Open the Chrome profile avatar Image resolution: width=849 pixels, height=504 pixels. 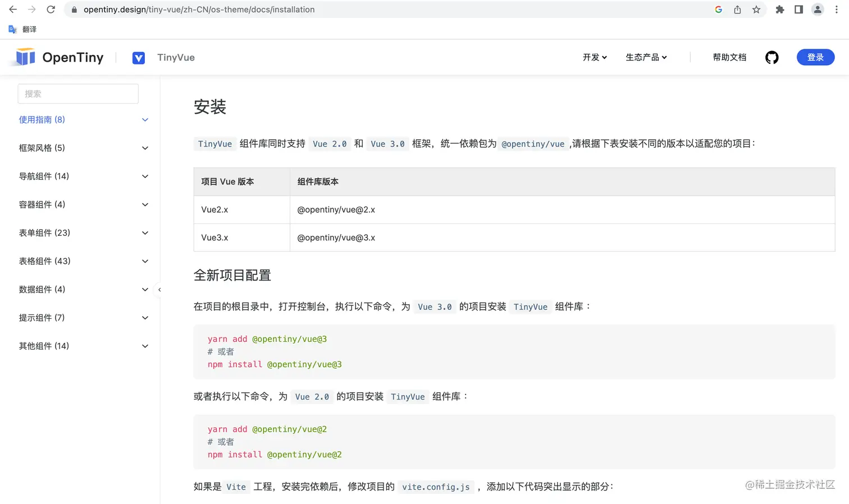(818, 10)
